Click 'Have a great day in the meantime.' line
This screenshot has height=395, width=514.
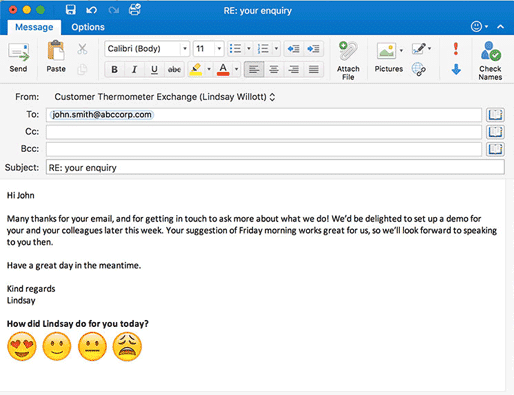coord(74,265)
